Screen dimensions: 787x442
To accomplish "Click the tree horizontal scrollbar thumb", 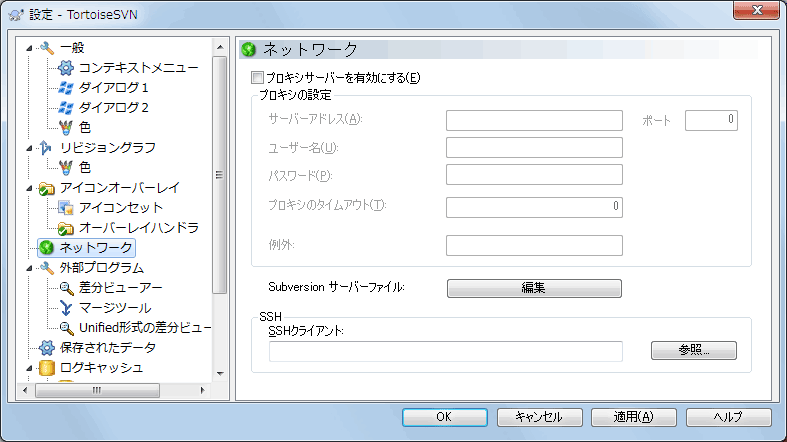I will coord(97,390).
